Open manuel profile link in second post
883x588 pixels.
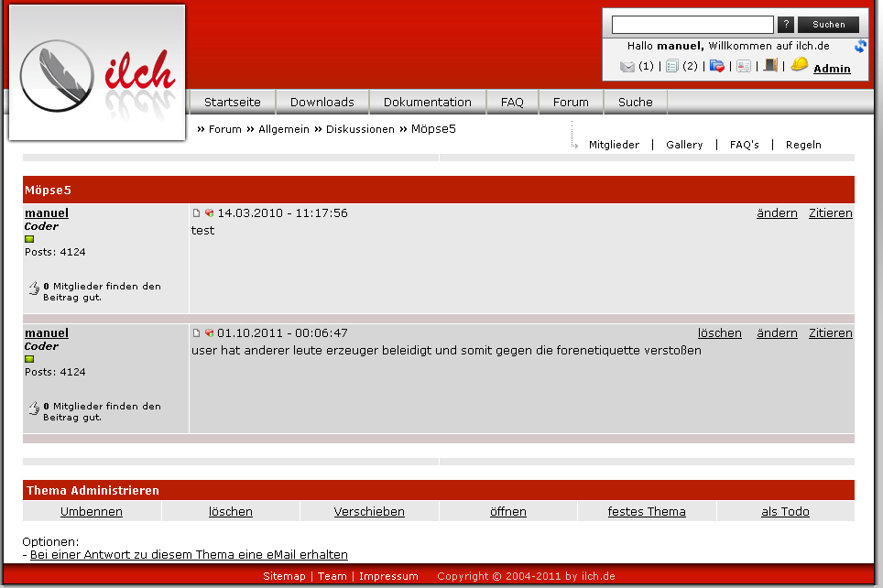tap(47, 332)
